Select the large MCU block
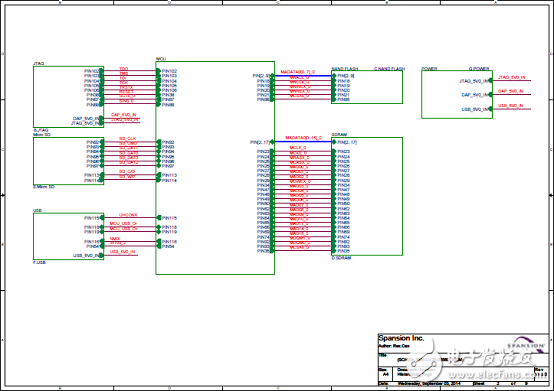554x391 pixels. click(x=215, y=168)
